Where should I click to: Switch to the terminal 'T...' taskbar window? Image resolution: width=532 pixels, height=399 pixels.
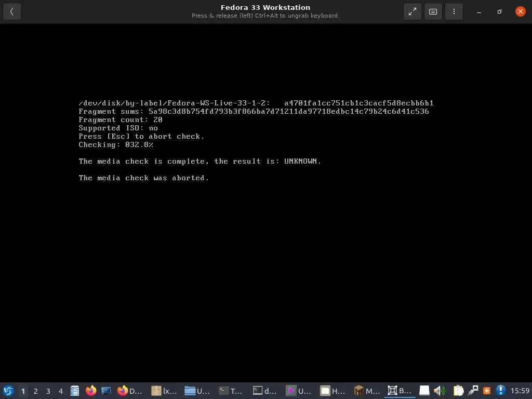point(231,391)
